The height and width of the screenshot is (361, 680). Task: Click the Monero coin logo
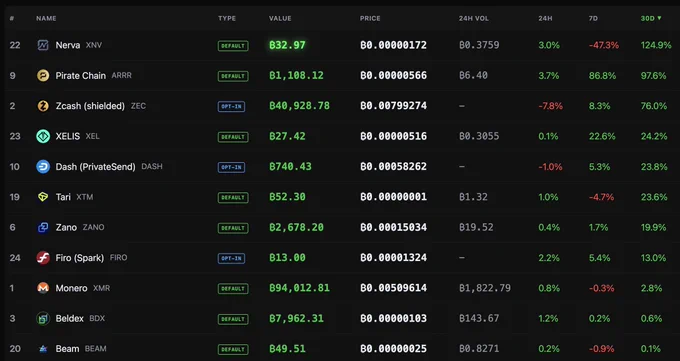(43, 288)
